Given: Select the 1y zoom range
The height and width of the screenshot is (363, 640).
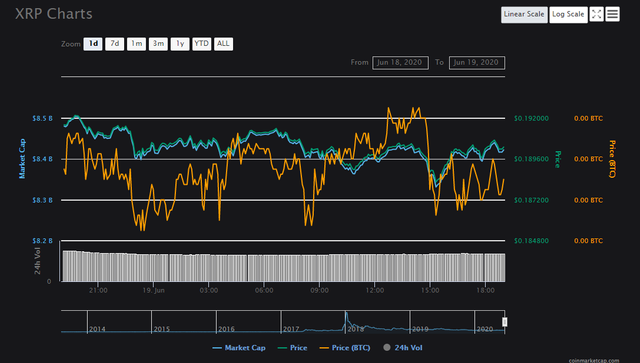Looking at the screenshot, I should coord(180,44).
